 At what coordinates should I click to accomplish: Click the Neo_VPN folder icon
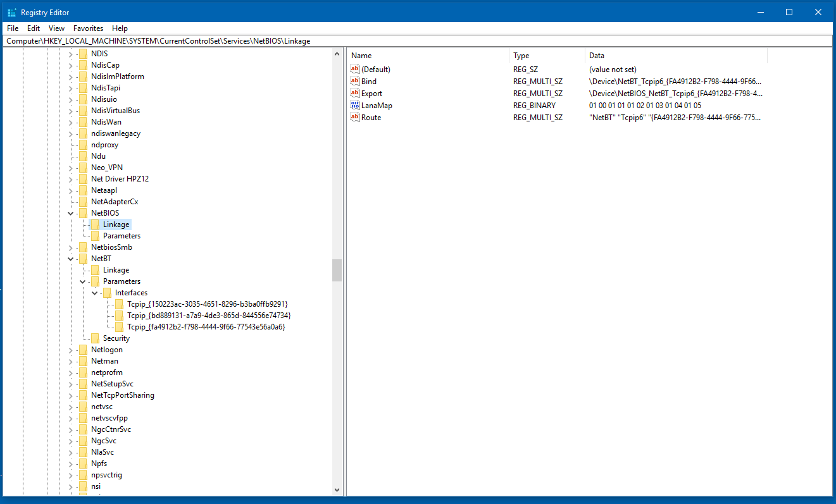pyautogui.click(x=83, y=168)
